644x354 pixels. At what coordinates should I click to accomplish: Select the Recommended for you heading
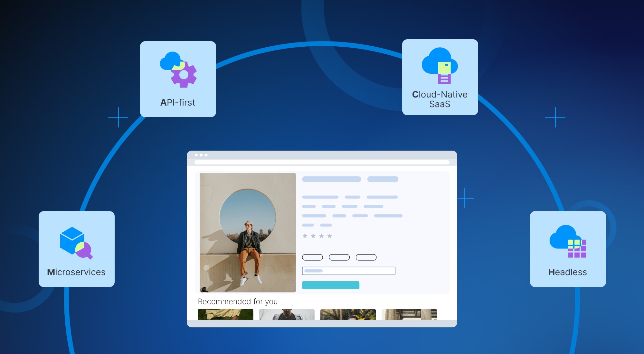[238, 302]
